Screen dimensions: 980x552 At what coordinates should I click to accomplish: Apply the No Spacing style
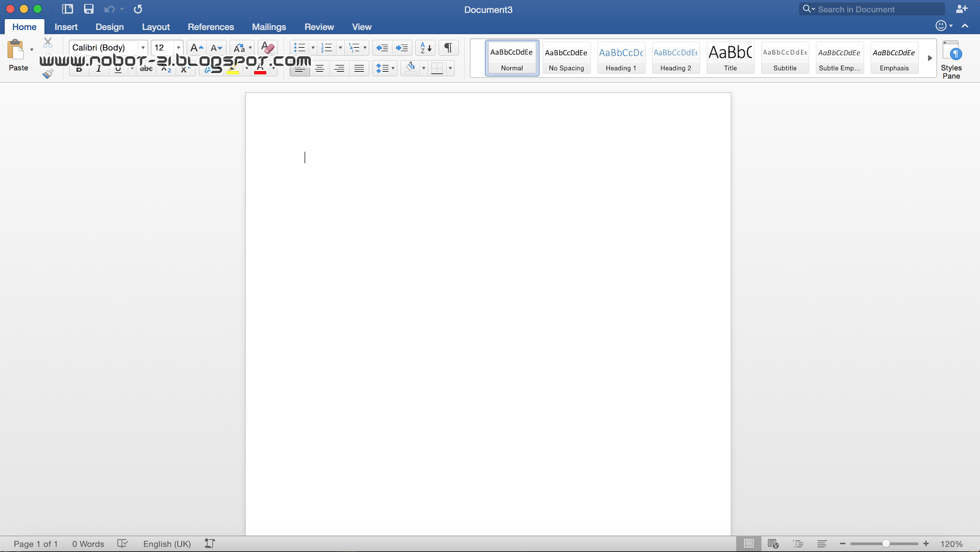(567, 58)
